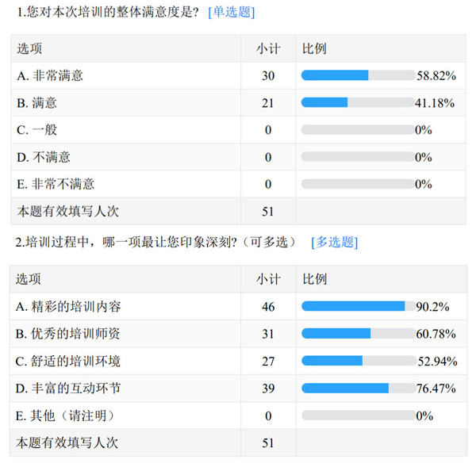Click the 41.18% progress bar for 满意
Viewport: 476px width, 467px height.
(358, 102)
